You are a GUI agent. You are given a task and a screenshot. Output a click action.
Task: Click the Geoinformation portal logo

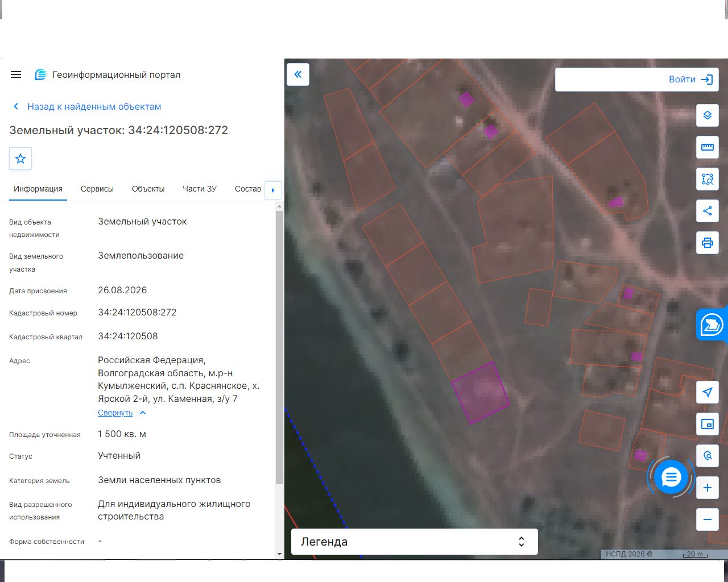click(40, 74)
